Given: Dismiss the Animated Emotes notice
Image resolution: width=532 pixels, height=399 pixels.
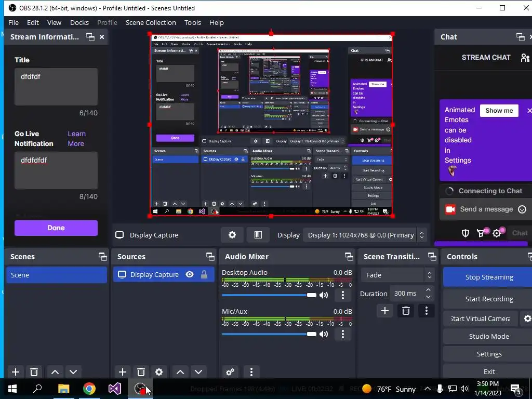Looking at the screenshot, I should point(529,111).
